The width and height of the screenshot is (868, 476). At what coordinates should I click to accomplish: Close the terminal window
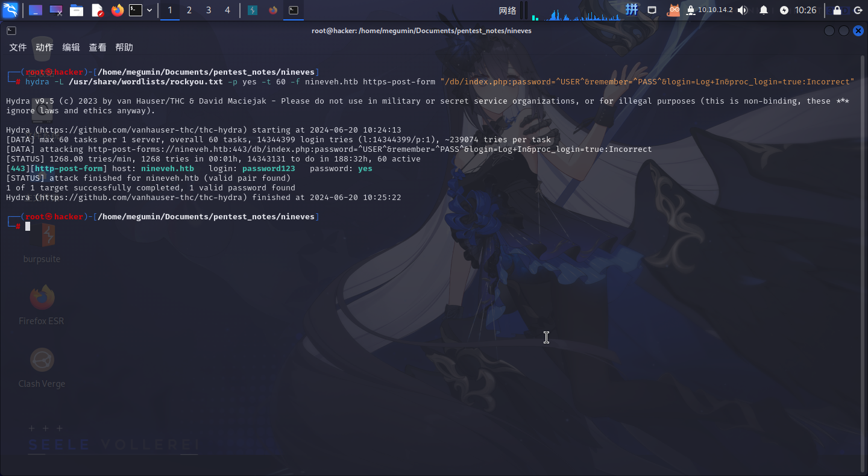[x=858, y=31]
